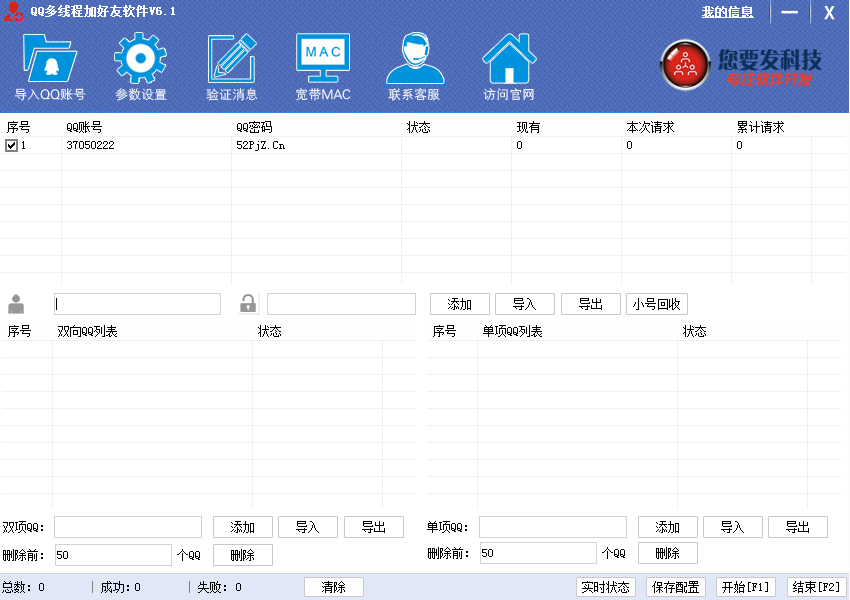The width and height of the screenshot is (850, 600).
Task: Open the 我的信息 link
Action: [727, 12]
